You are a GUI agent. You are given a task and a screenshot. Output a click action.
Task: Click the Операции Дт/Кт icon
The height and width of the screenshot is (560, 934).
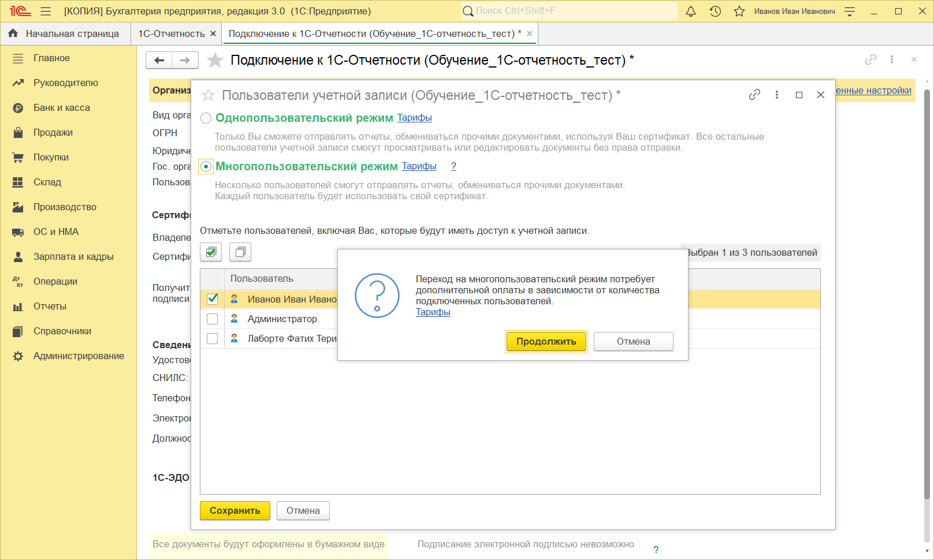pos(18,282)
